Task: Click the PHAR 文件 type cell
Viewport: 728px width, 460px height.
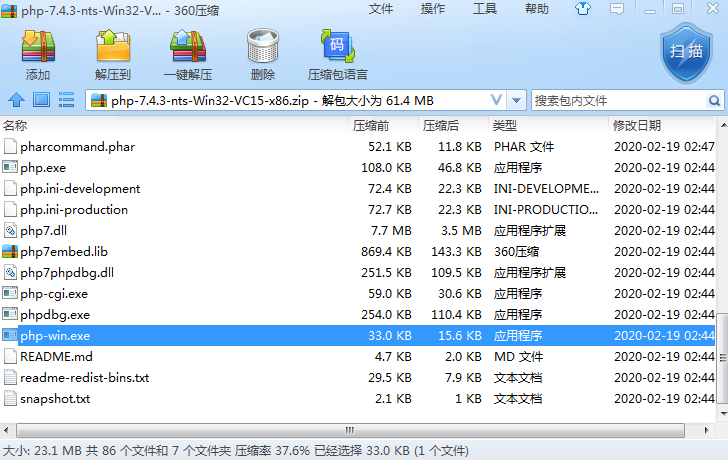Action: (x=524, y=146)
